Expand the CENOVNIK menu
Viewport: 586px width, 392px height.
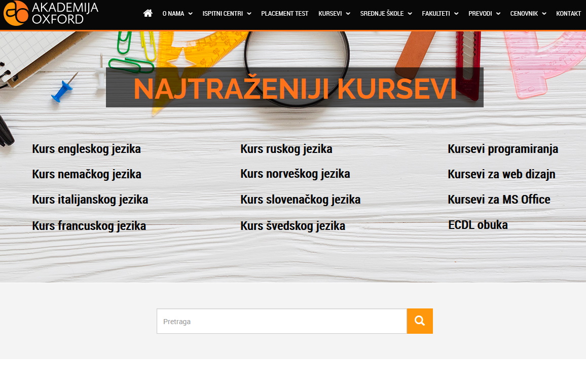pos(528,14)
